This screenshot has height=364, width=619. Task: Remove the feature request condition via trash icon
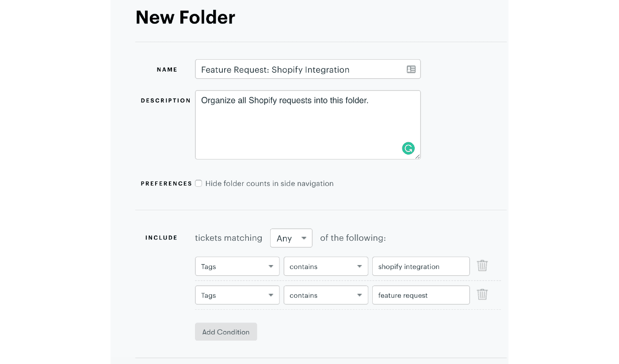(482, 295)
